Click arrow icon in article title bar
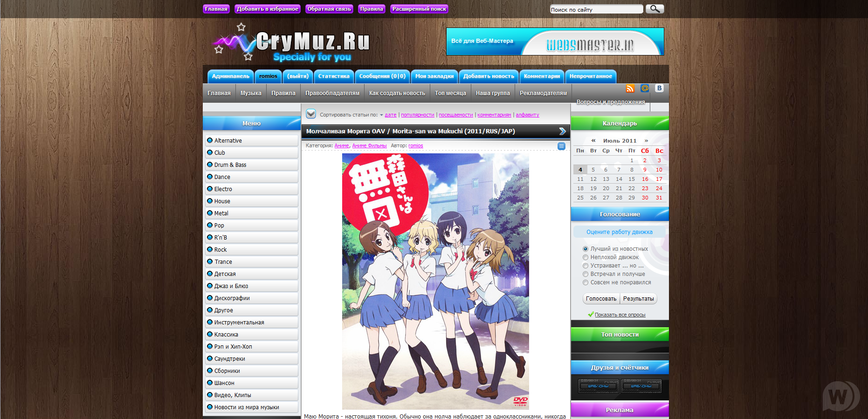This screenshot has height=419, width=868. coord(563,131)
